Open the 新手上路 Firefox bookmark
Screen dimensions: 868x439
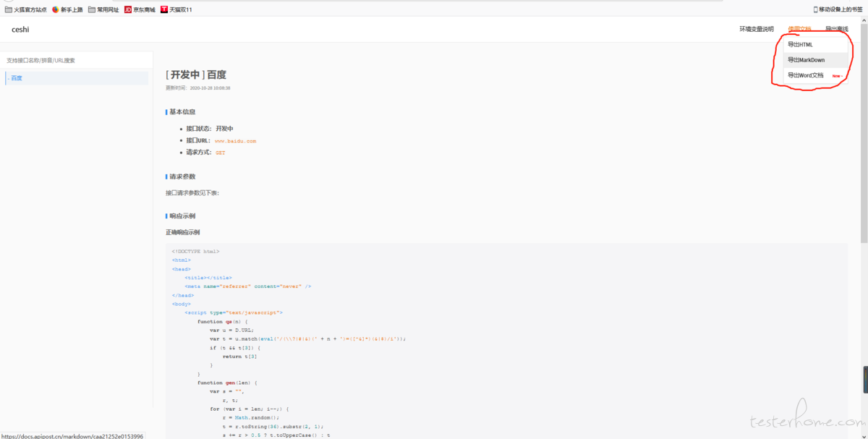(x=67, y=9)
